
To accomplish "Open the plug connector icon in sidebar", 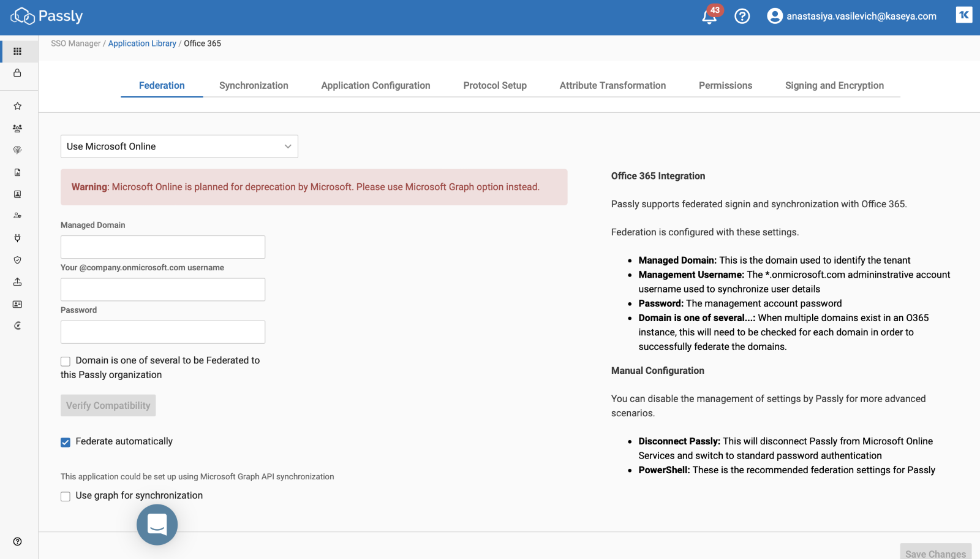I will tap(18, 238).
